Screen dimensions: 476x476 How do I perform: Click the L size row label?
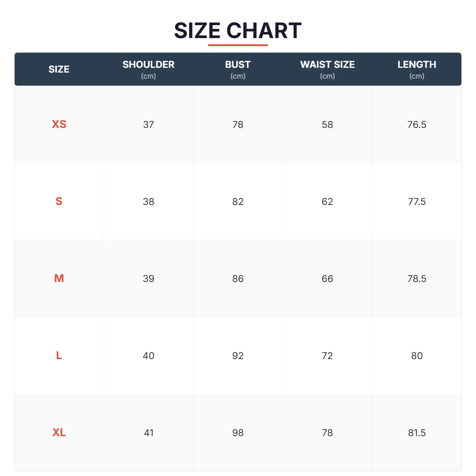click(x=59, y=356)
